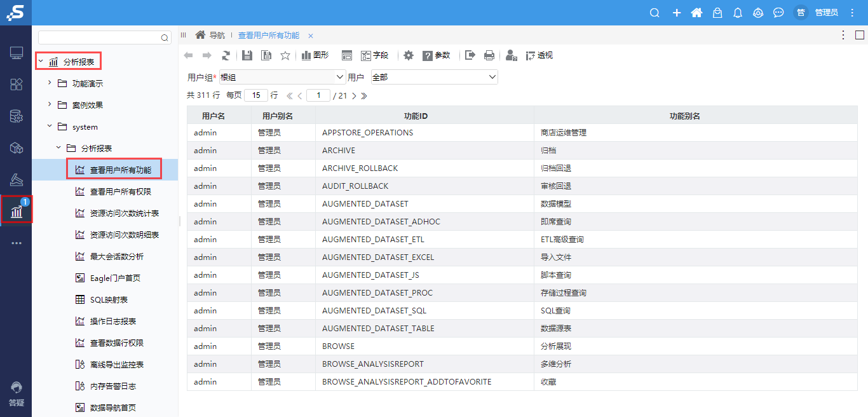Select the 查看用户所有功能 tab
The width and height of the screenshot is (868, 417).
tap(269, 36)
